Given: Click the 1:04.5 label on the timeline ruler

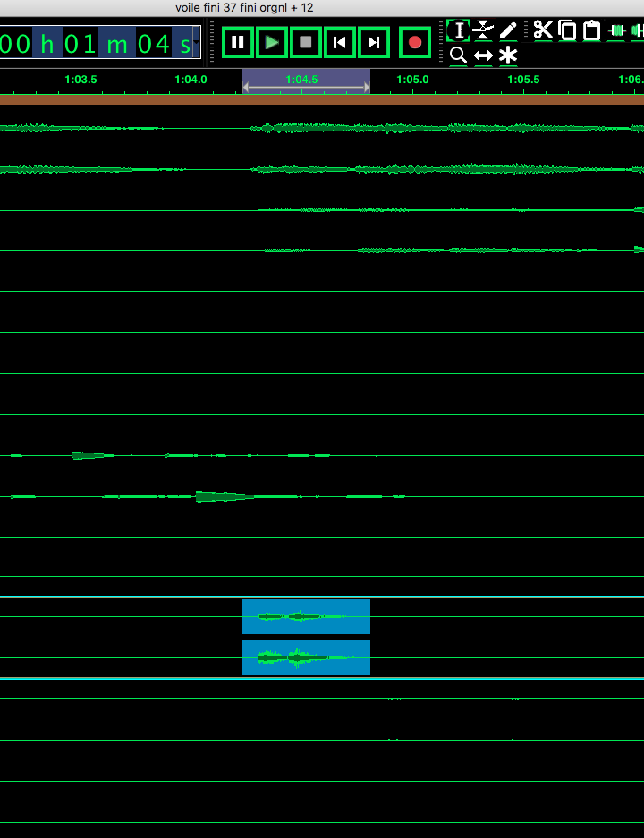Looking at the screenshot, I should click(301, 79).
